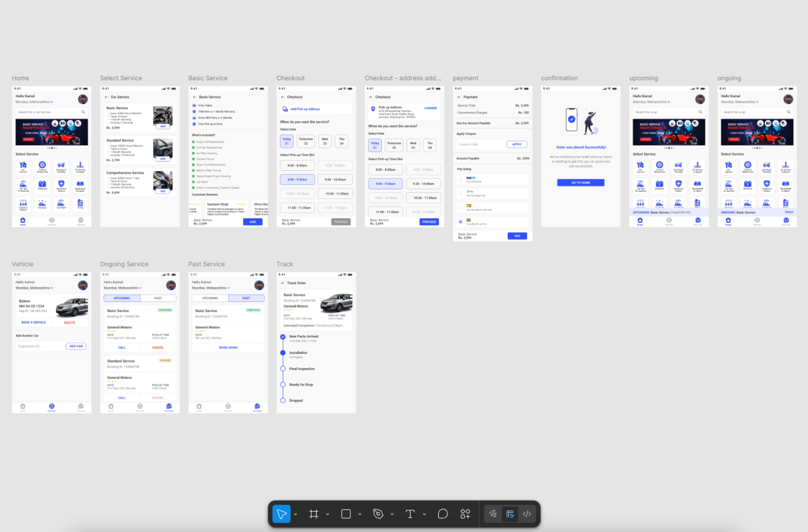This screenshot has width=808, height=532.
Task: Select the 'Checkout - address add...' frame title
Action: tap(403, 78)
